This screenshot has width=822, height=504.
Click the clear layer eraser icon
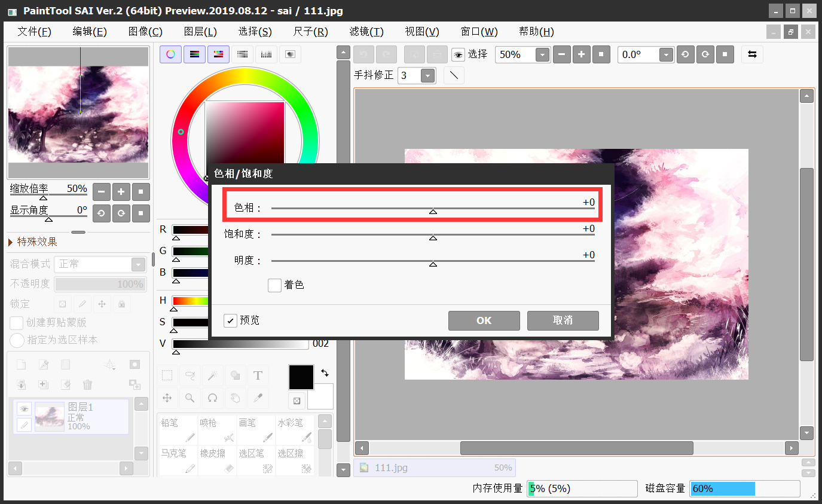coord(66,384)
